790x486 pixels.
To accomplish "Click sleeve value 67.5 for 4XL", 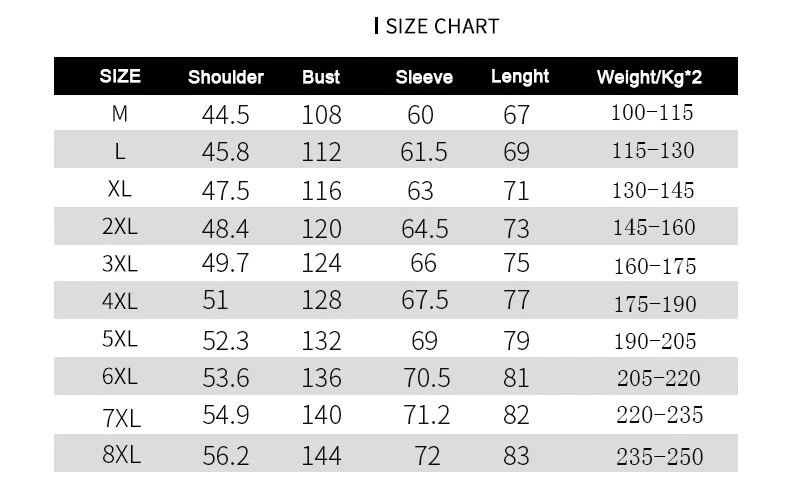I will [424, 300].
